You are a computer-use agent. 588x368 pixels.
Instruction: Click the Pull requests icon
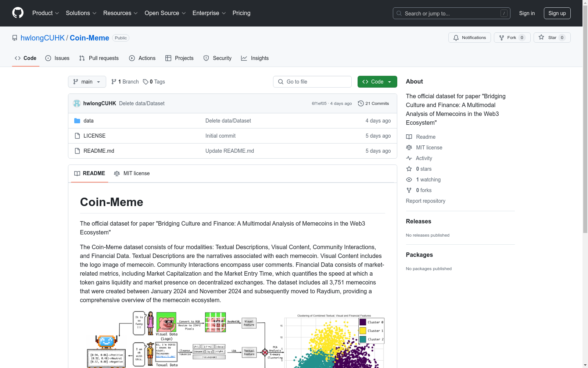pos(82,58)
